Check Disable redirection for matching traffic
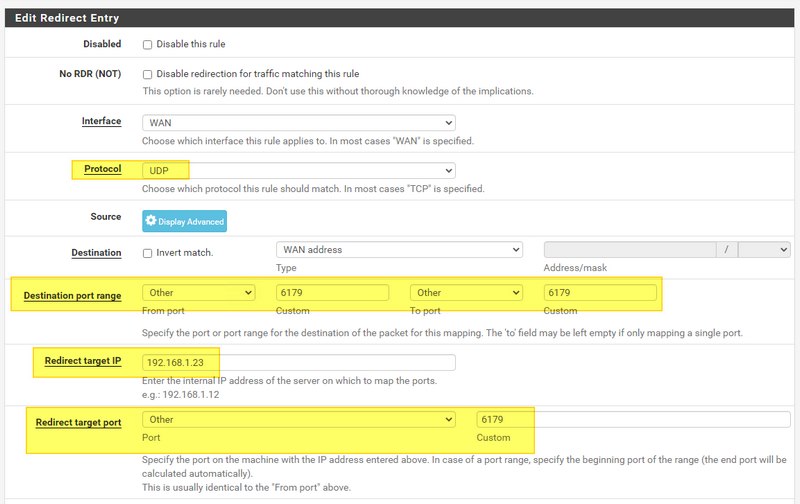The image size is (800, 504). (148, 74)
